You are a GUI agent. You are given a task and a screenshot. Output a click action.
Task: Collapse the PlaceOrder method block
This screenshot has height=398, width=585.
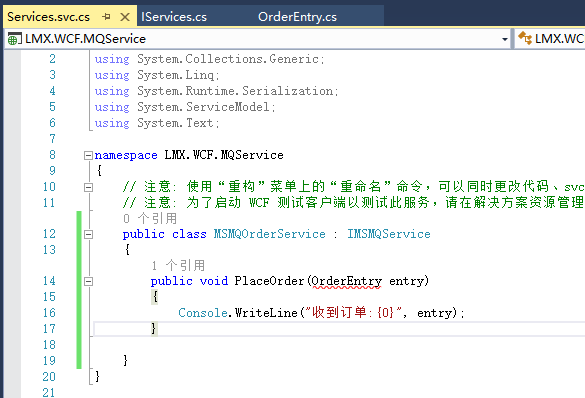(x=88, y=281)
